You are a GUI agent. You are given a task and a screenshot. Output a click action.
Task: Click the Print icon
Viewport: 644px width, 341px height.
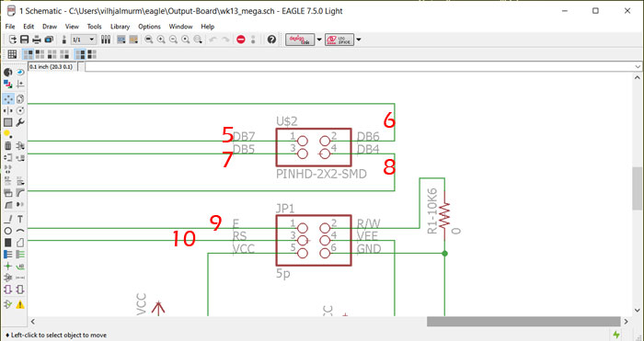37,40
